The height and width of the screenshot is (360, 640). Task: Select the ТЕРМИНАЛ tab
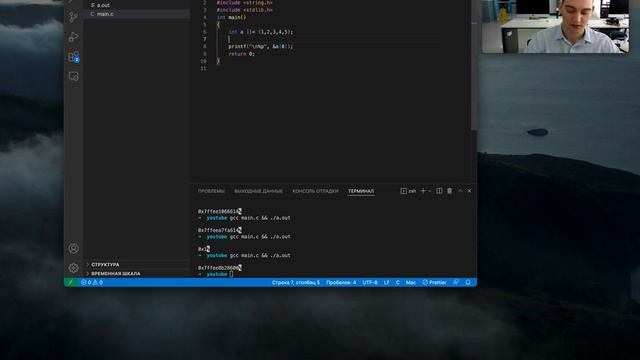coord(361,191)
